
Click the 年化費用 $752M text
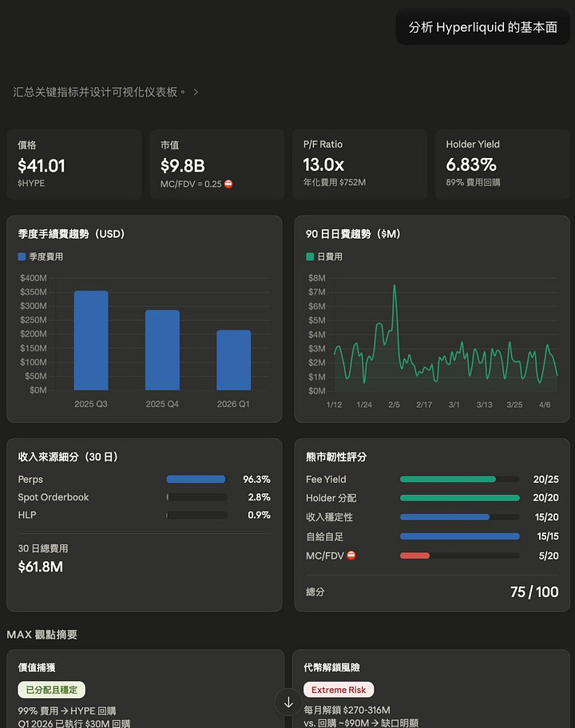335,182
